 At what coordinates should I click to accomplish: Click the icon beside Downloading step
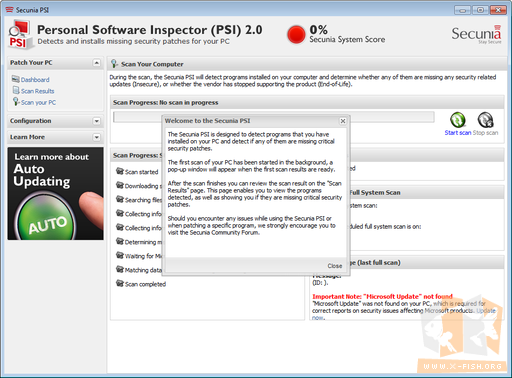pos(120,185)
